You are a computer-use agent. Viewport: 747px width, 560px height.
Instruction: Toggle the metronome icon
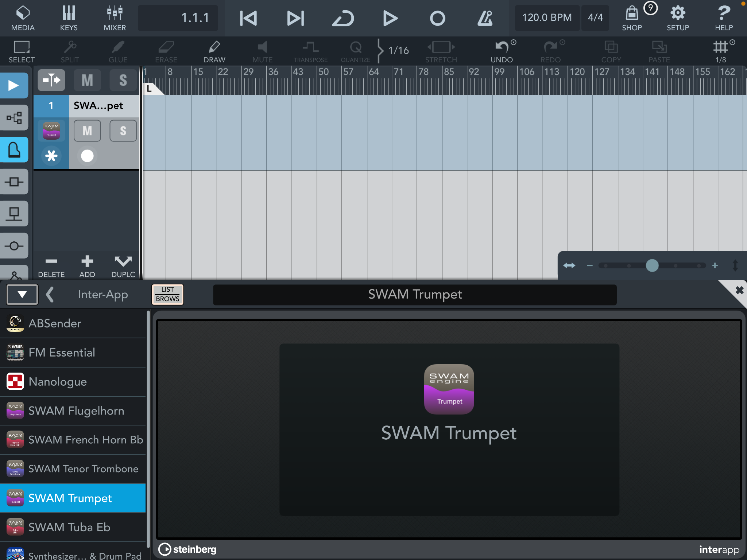pyautogui.click(x=485, y=18)
